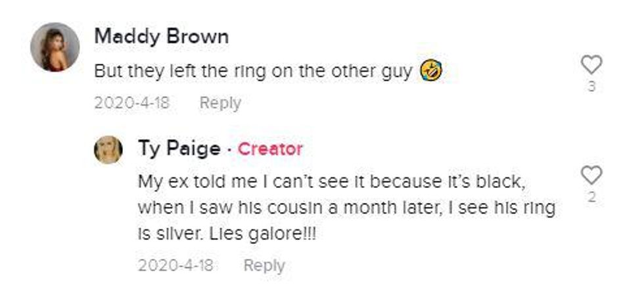Visit the Maddy Brown username link
The image size is (644, 295).
point(161,36)
